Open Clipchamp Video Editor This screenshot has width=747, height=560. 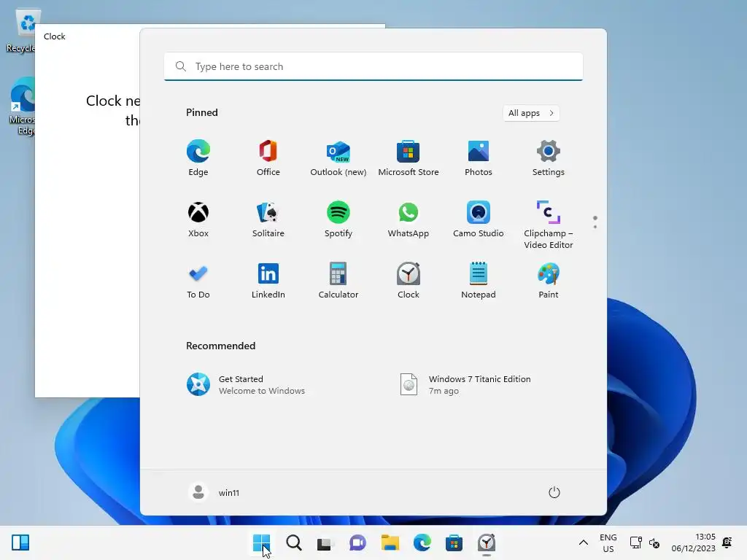(549, 225)
